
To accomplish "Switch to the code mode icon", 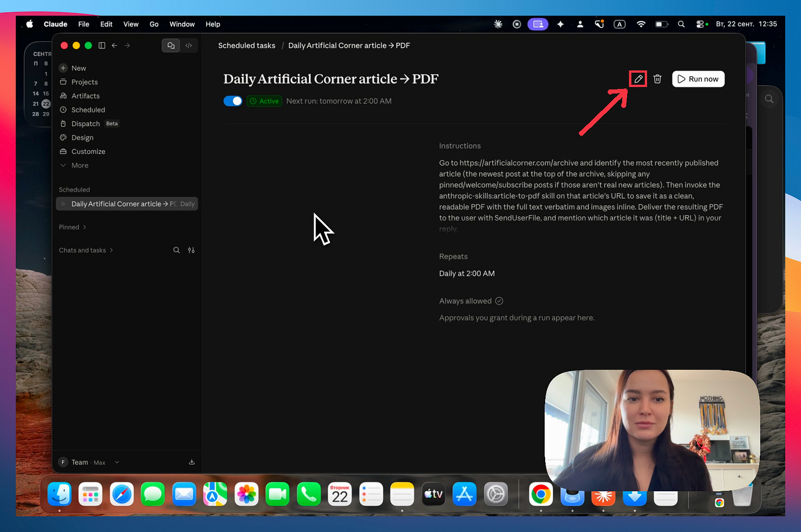I will tap(189, 46).
